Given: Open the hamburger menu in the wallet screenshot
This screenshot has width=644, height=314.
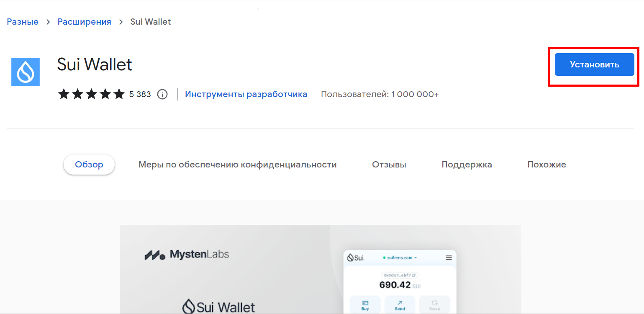Looking at the screenshot, I should click(449, 258).
